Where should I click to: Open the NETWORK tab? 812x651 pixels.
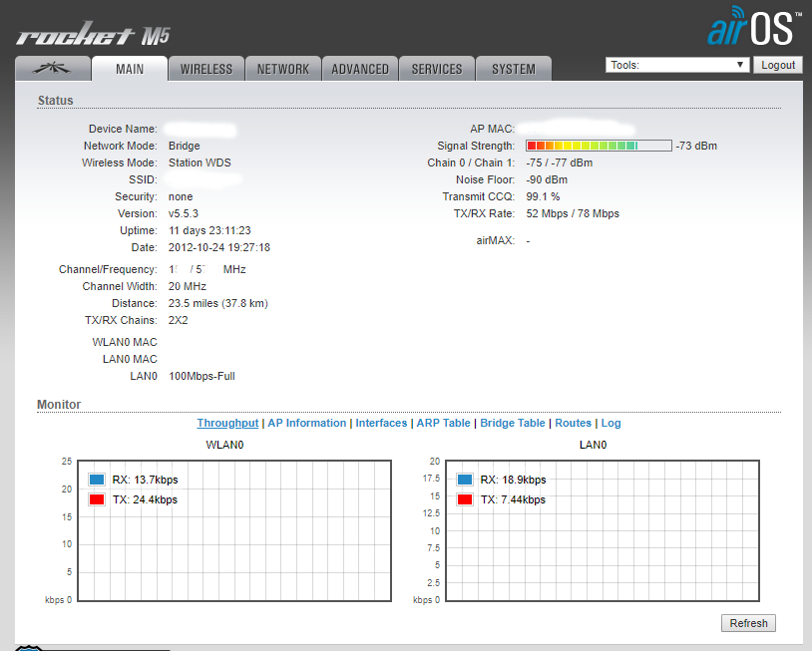[283, 69]
